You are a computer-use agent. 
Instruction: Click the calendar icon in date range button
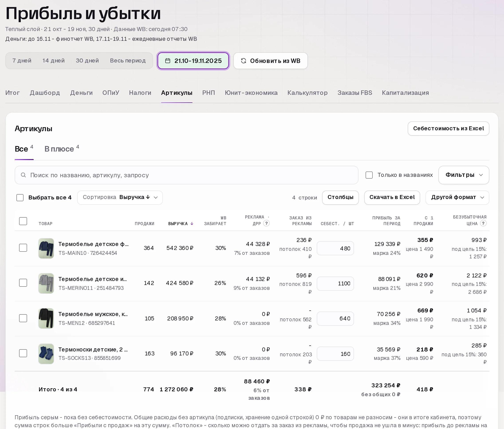click(168, 61)
